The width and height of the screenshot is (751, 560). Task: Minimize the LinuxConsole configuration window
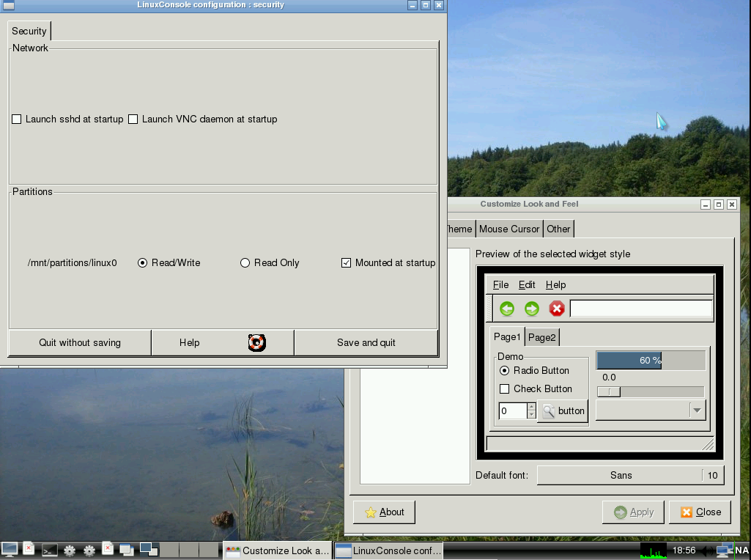point(413,5)
